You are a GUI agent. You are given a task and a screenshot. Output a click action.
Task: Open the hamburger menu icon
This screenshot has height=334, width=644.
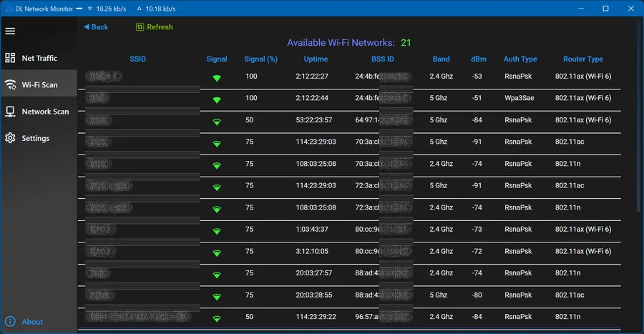[10, 31]
